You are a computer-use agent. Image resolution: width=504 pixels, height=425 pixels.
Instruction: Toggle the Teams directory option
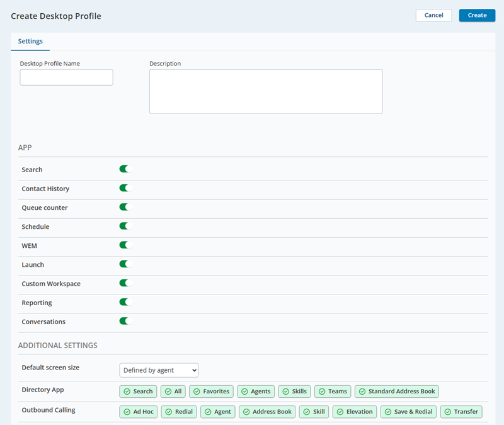point(333,391)
